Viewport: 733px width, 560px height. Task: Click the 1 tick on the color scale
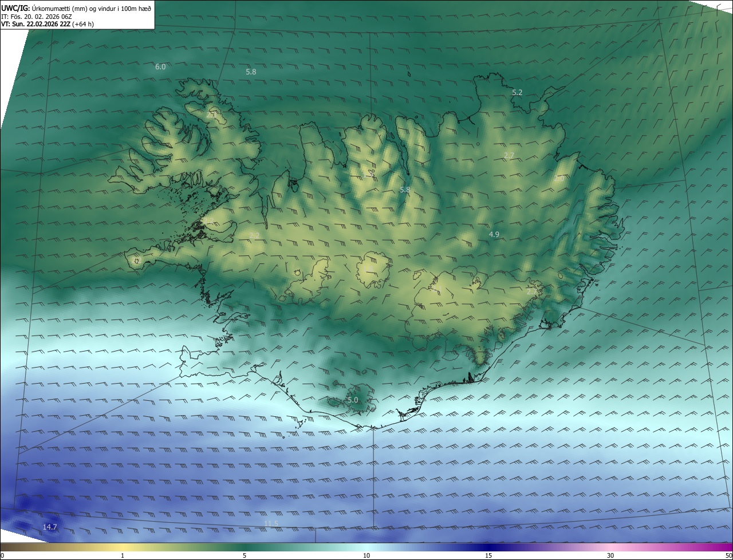click(123, 555)
